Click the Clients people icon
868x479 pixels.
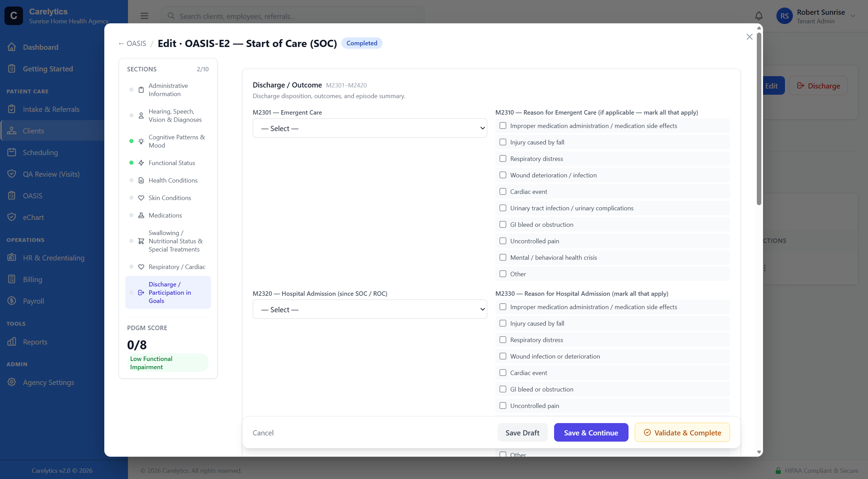click(12, 131)
